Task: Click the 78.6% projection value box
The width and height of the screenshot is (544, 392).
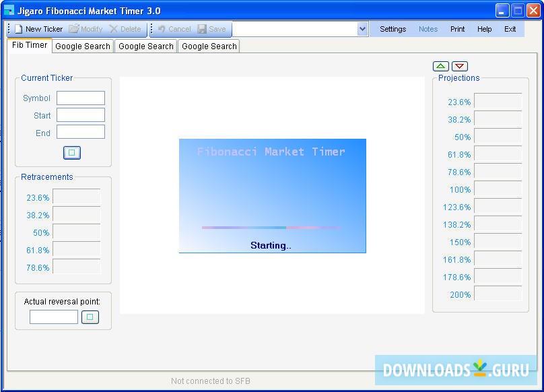Action: click(x=498, y=171)
